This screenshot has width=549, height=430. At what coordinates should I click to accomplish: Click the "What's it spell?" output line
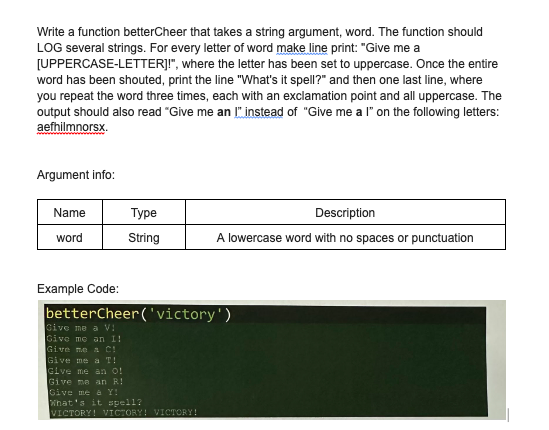tap(96, 402)
